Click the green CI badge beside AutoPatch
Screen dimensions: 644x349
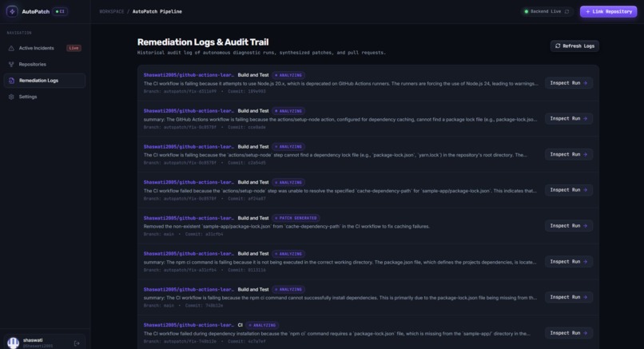tap(61, 11)
